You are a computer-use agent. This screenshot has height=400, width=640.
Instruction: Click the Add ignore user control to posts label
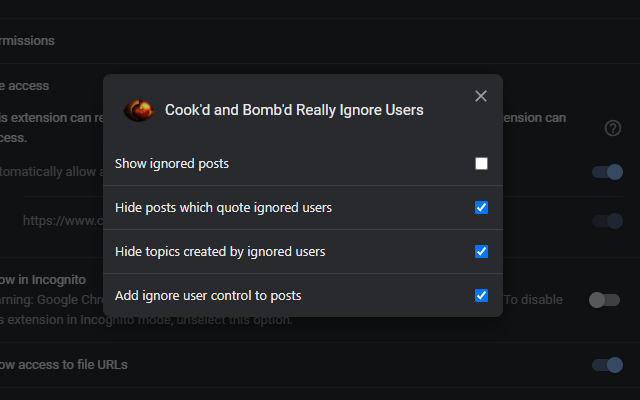tap(208, 296)
